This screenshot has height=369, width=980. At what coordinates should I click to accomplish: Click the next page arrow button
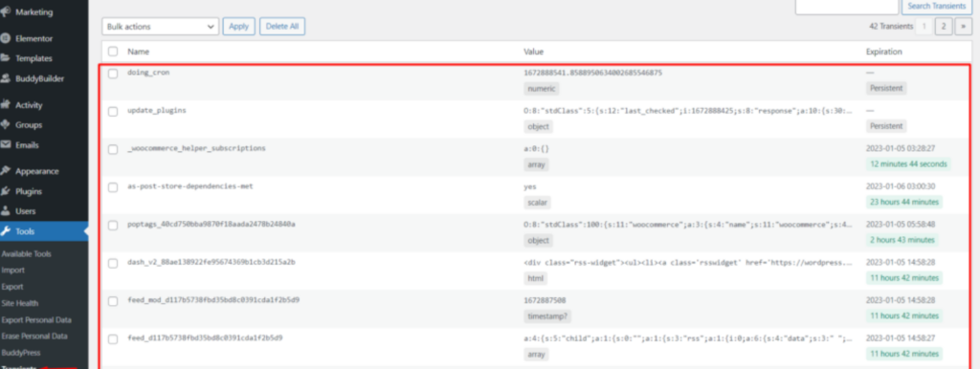[x=964, y=26]
